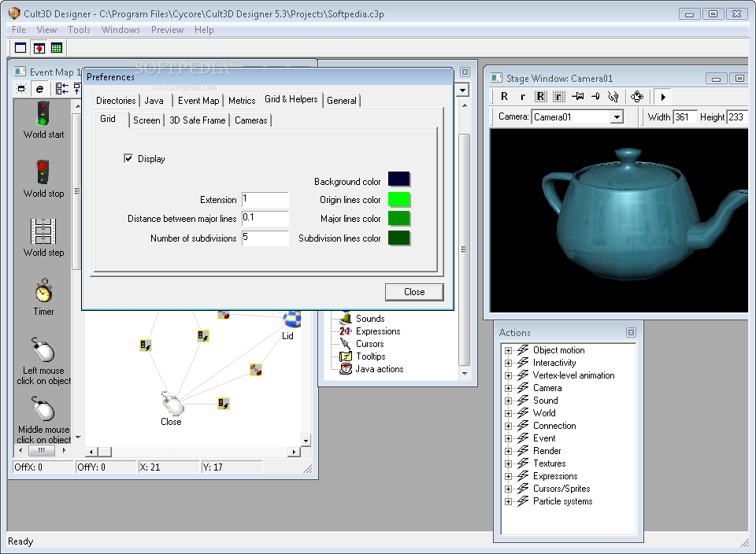Expand the Textures action category

509,464
